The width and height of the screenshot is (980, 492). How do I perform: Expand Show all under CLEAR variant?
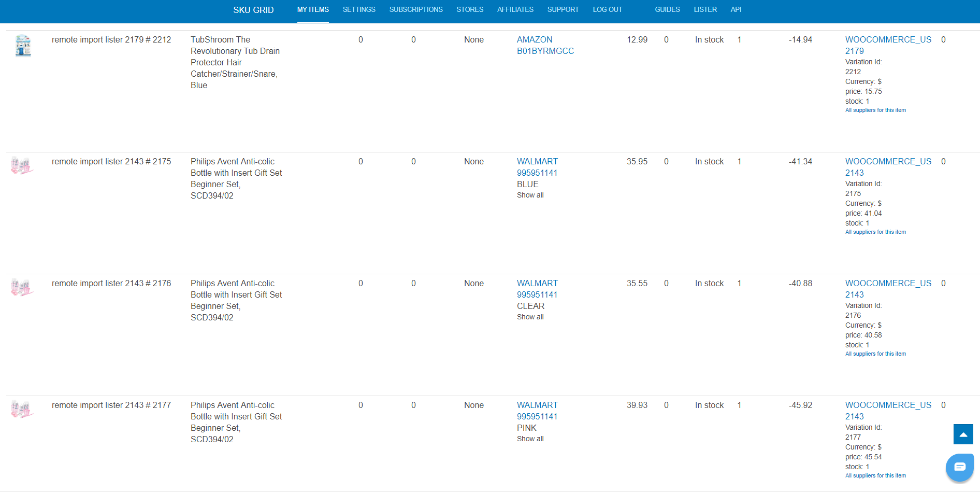coord(530,317)
